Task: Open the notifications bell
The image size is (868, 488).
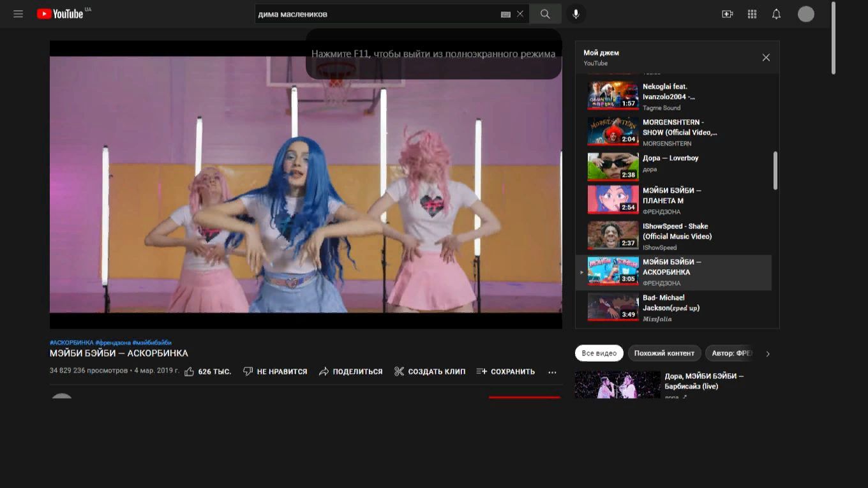Action: click(776, 14)
